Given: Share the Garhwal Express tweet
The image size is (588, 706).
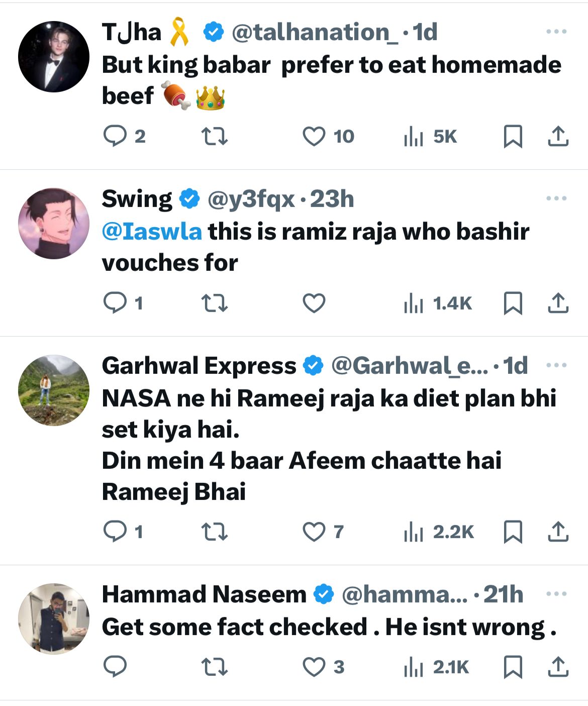Looking at the screenshot, I should [557, 532].
